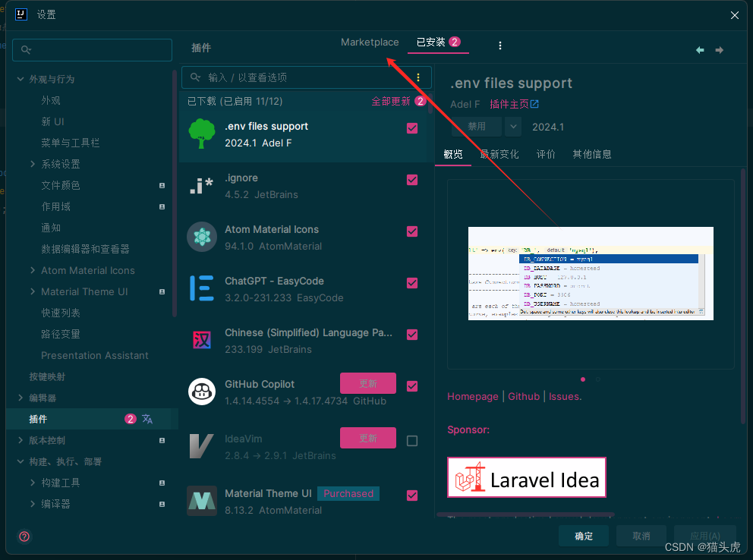Screen dimensions: 753x560
Task: Open the dropdown arrow next to 禁用
Action: [513, 127]
